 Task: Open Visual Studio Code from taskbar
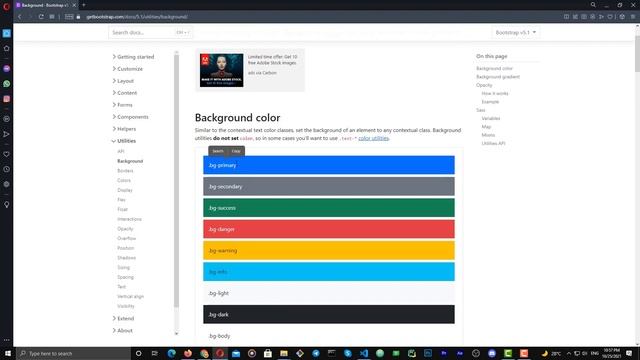click(x=364, y=353)
